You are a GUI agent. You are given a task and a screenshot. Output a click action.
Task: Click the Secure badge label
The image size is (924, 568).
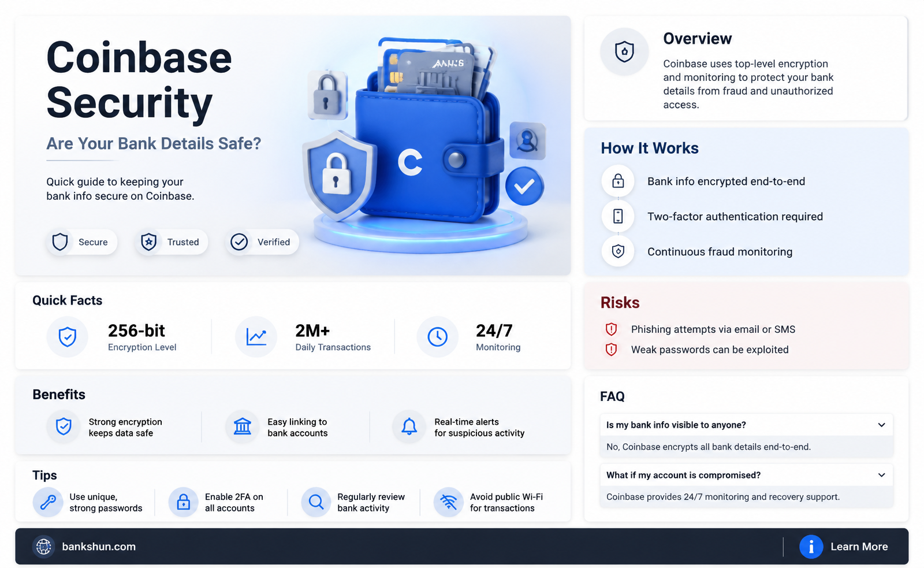click(93, 242)
